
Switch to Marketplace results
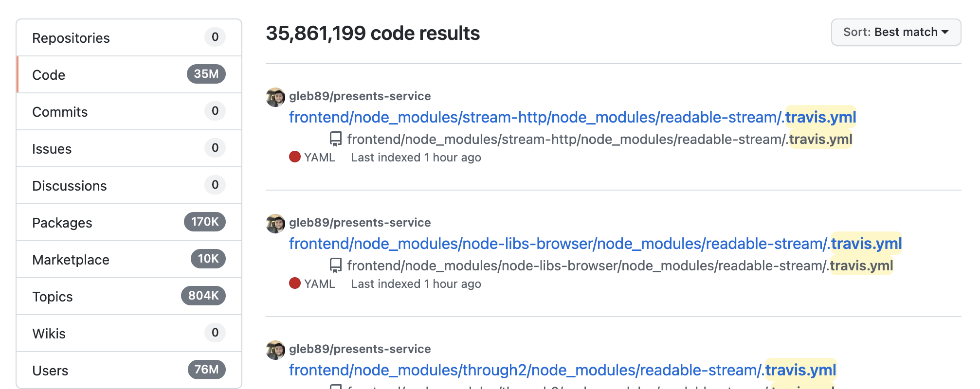(x=129, y=260)
